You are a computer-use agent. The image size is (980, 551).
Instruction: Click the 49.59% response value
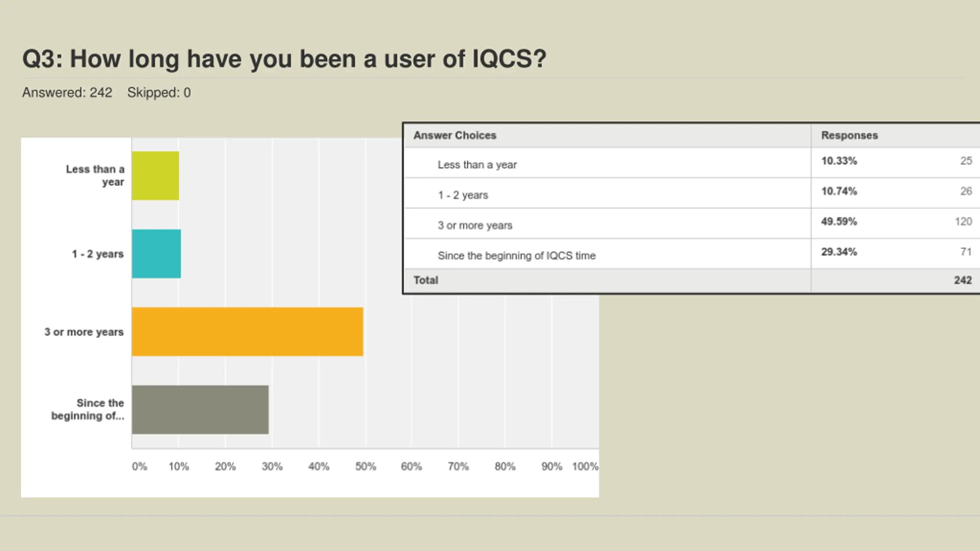tap(839, 222)
